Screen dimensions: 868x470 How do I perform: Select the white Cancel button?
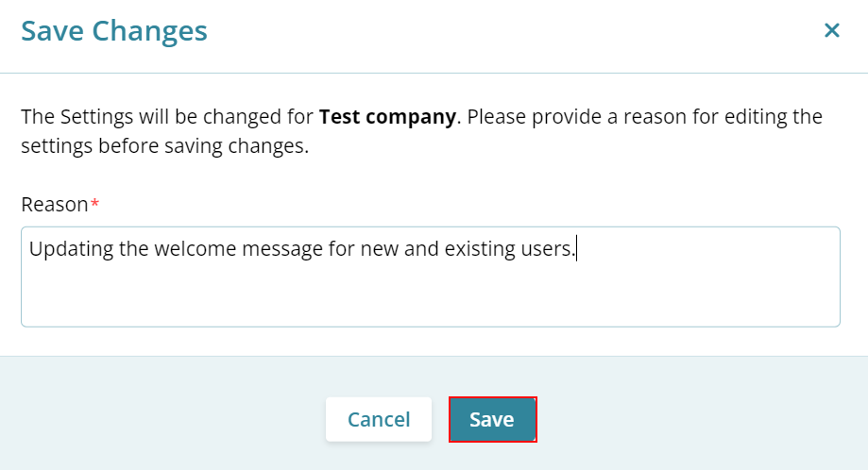pyautogui.click(x=379, y=419)
